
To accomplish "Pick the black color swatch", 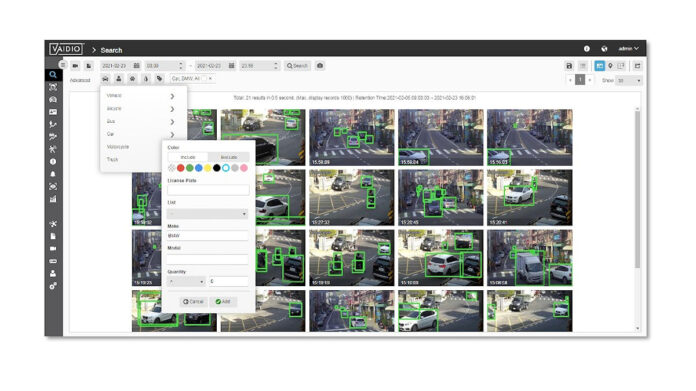I will coord(217,168).
